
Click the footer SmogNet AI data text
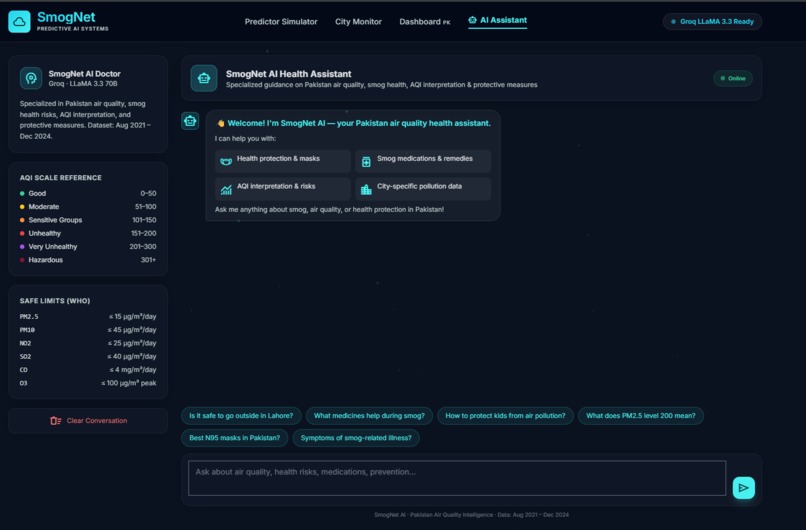(x=471, y=515)
